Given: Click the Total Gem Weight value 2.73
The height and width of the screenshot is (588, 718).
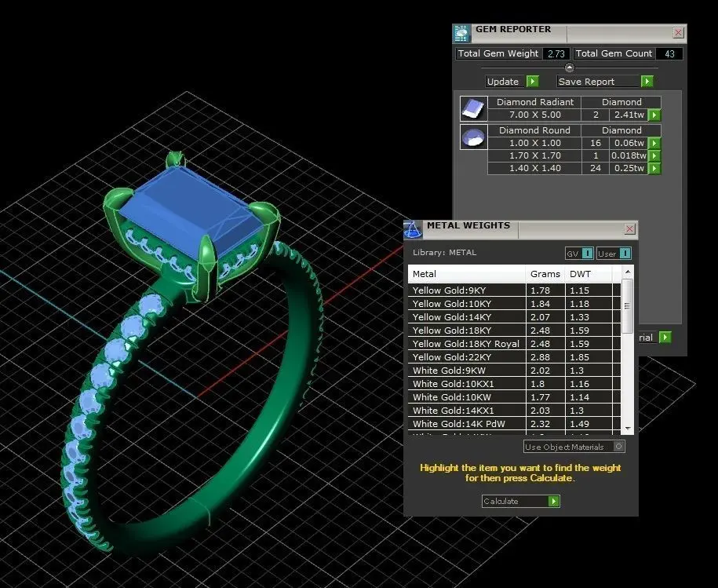Looking at the screenshot, I should (556, 53).
